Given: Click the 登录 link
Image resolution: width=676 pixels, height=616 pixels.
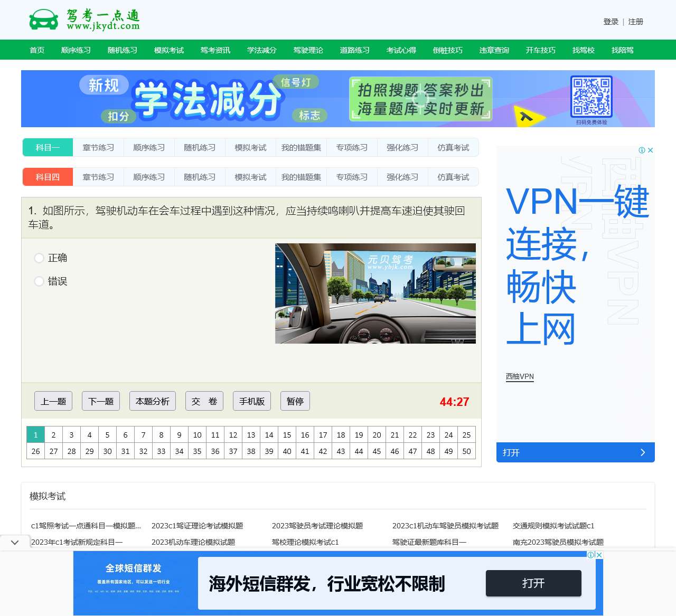Looking at the screenshot, I should pyautogui.click(x=611, y=22).
